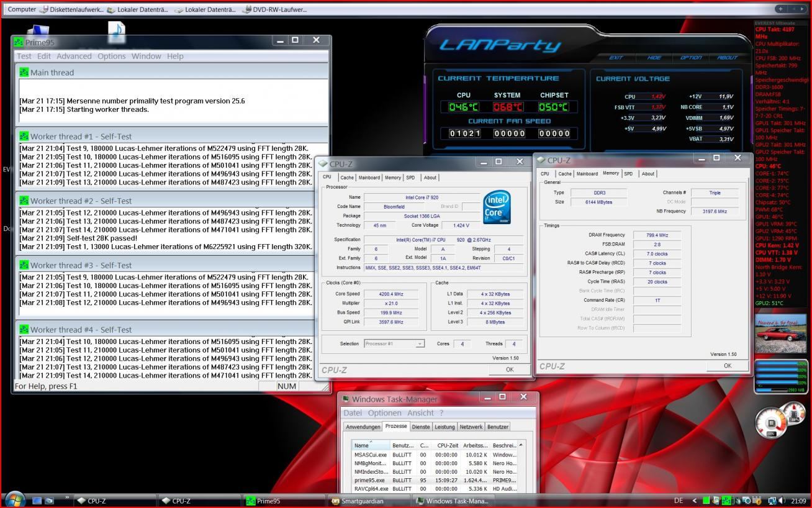Screen dimensions: 812x508
Task: Select the RAVCpl64.exe process row
Action: pos(434,489)
